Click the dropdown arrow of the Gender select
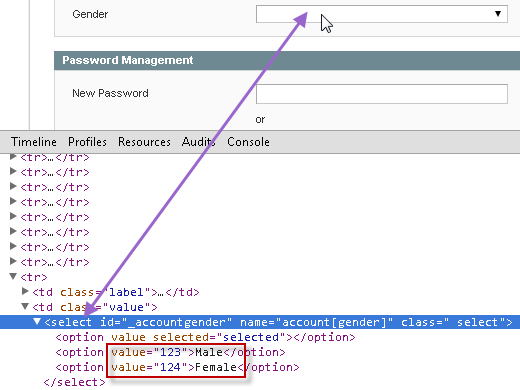Image resolution: width=520 pixels, height=390 pixels. (x=498, y=14)
